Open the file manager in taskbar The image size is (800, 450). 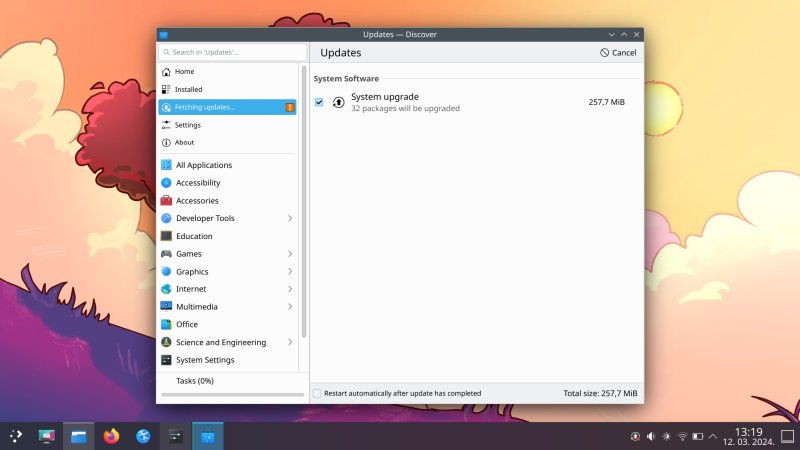click(x=79, y=436)
